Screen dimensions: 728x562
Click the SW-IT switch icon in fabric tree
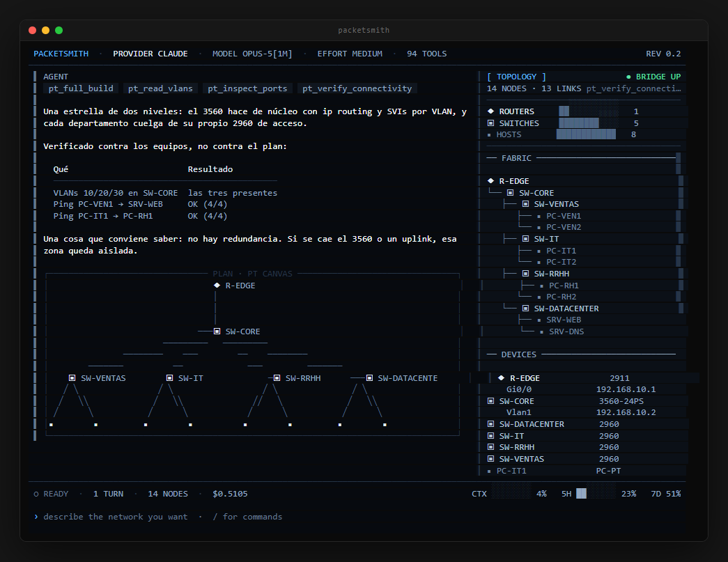(x=525, y=239)
